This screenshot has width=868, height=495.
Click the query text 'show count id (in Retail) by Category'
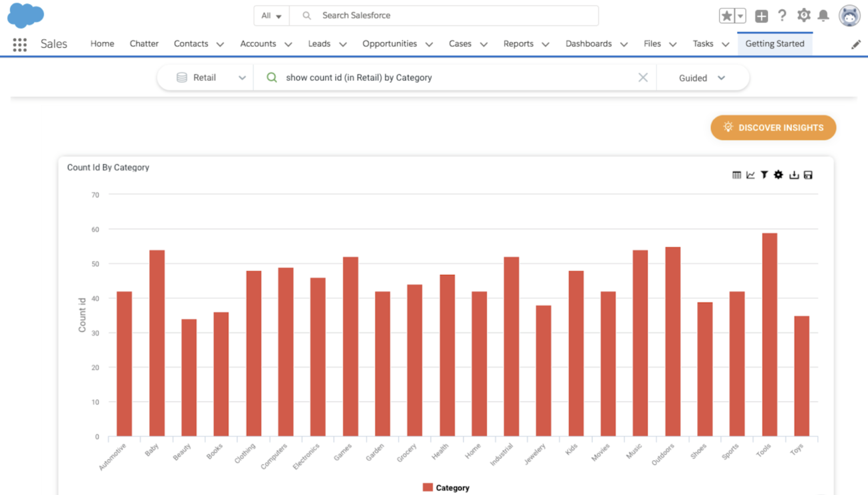coord(359,78)
